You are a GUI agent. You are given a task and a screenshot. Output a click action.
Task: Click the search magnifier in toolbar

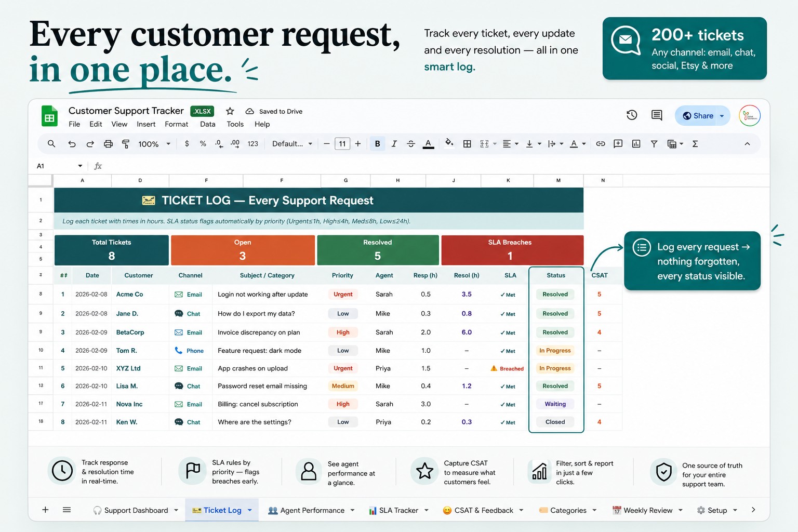[x=51, y=144]
